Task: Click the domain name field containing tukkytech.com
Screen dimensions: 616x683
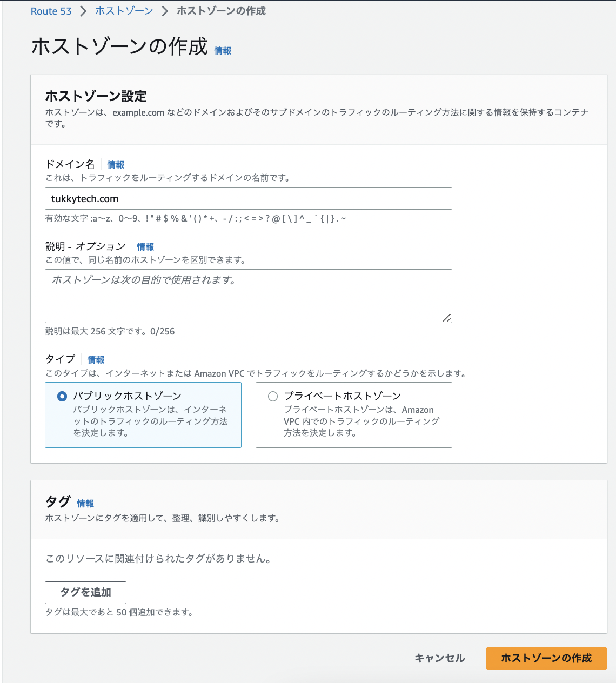Action: coord(248,198)
